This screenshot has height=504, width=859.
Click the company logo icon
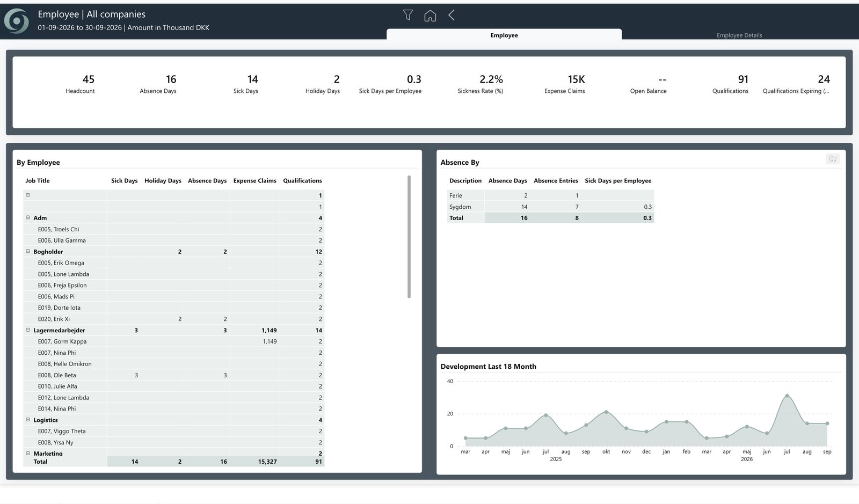coord(16,21)
